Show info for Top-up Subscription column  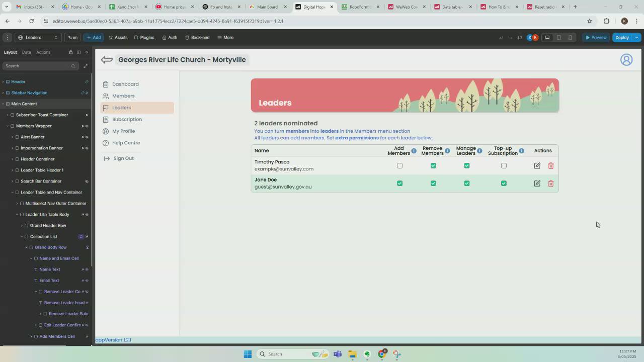click(522, 151)
